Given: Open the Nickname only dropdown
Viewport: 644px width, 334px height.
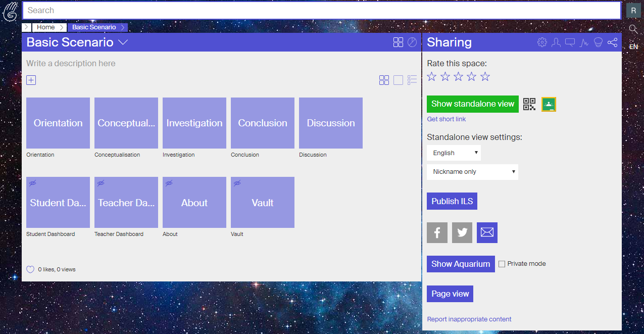Looking at the screenshot, I should [472, 172].
